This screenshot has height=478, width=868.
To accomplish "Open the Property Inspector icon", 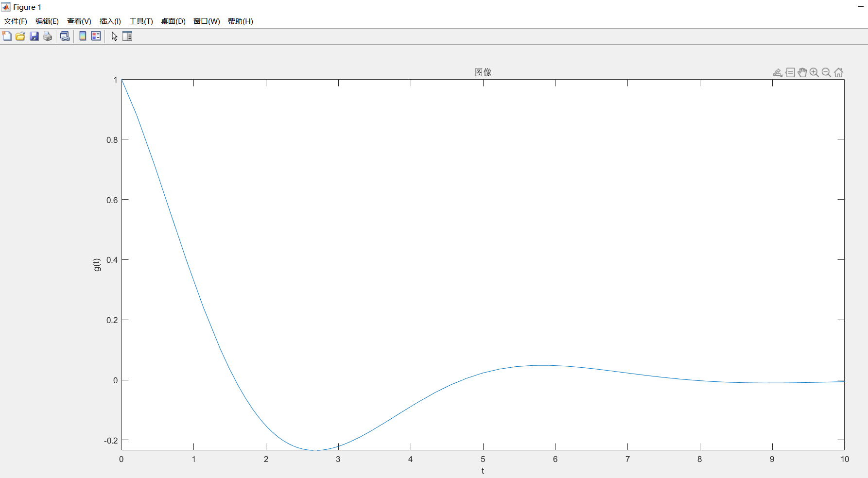I will (x=127, y=36).
